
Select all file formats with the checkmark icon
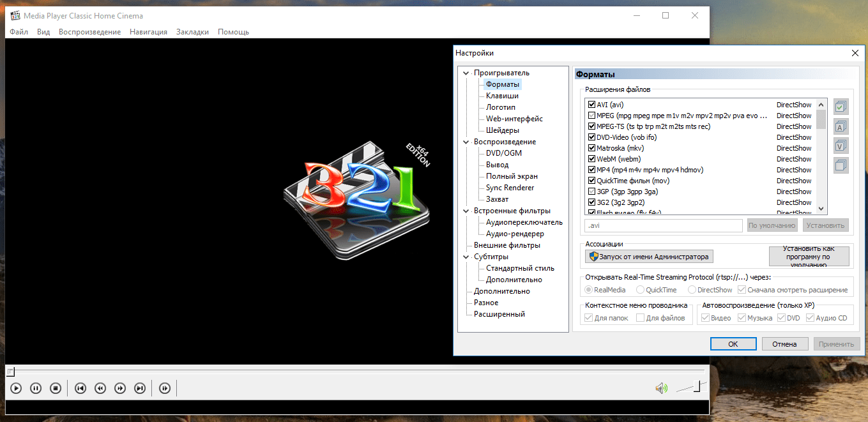841,106
